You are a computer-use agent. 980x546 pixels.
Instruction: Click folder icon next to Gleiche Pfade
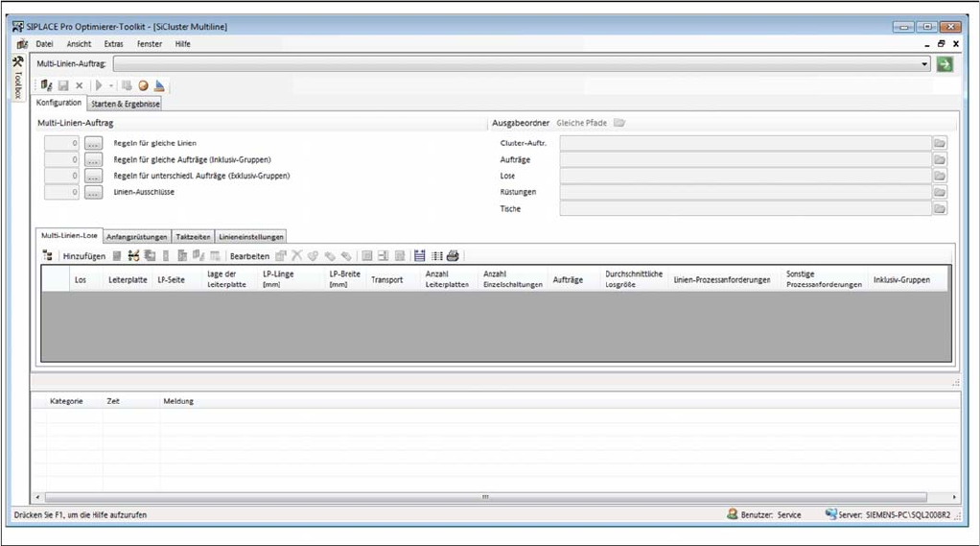[619, 123]
